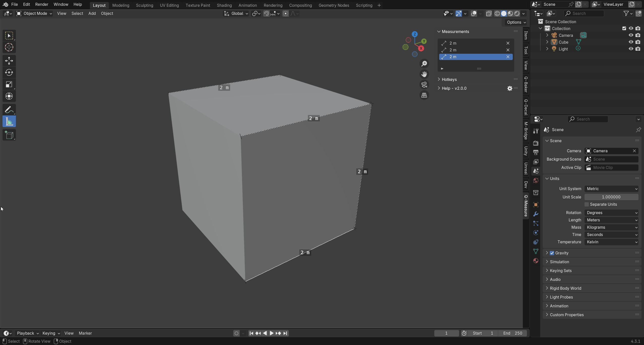Expand the Hotkeys panel
Viewport: 644px width, 345px height.
[449, 80]
